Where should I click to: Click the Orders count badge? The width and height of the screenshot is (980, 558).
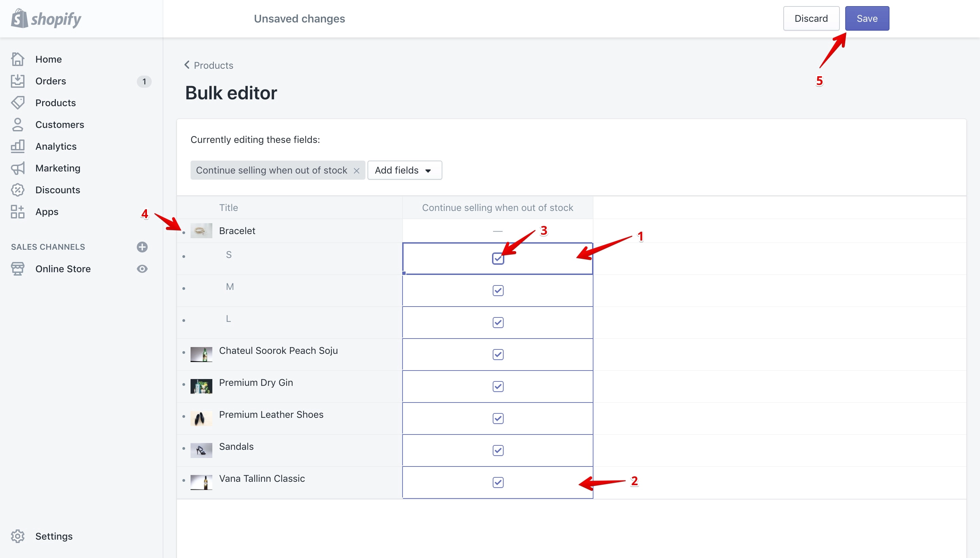pos(144,81)
